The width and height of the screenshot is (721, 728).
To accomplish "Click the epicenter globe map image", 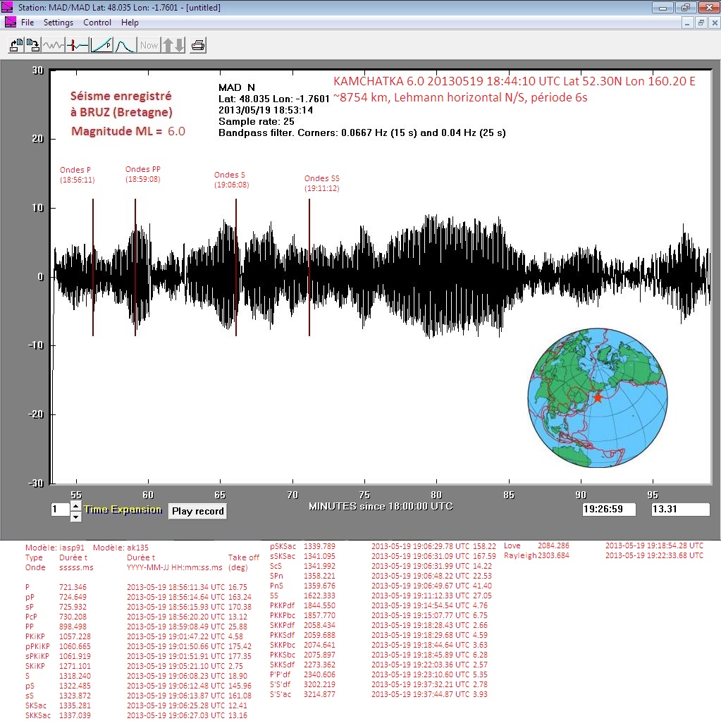I will pos(598,397).
